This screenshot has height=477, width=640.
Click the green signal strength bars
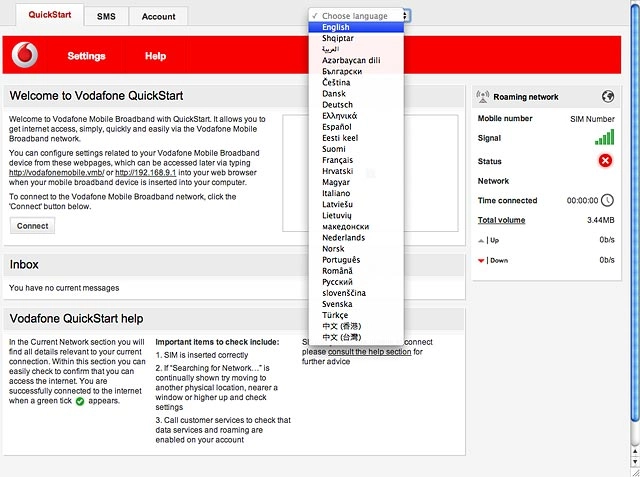click(604, 138)
